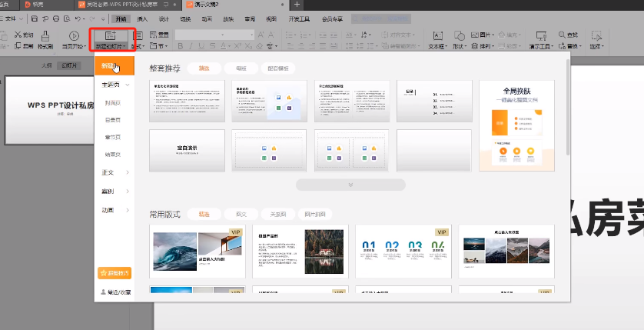Open the Shapes (形状) tool
Screen dimensions: 644x330
coord(460,36)
